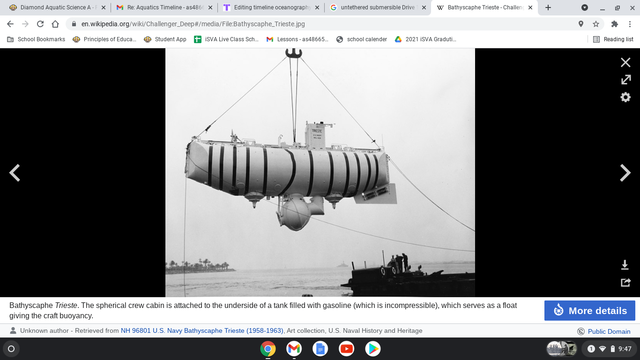Click the More details button
Image resolution: width=640 pixels, height=360 pixels.
589,311
